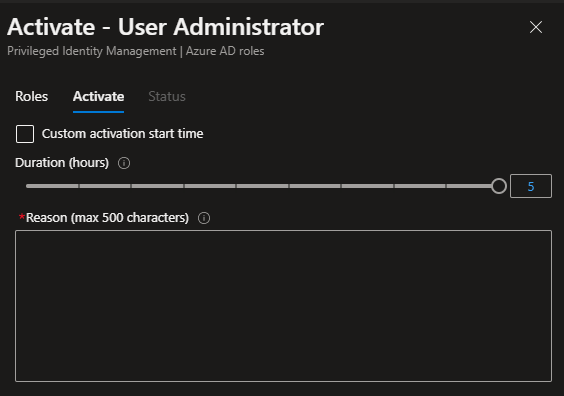Click the red required asterisk before Reason
564x396 pixels.
pyautogui.click(x=22, y=216)
